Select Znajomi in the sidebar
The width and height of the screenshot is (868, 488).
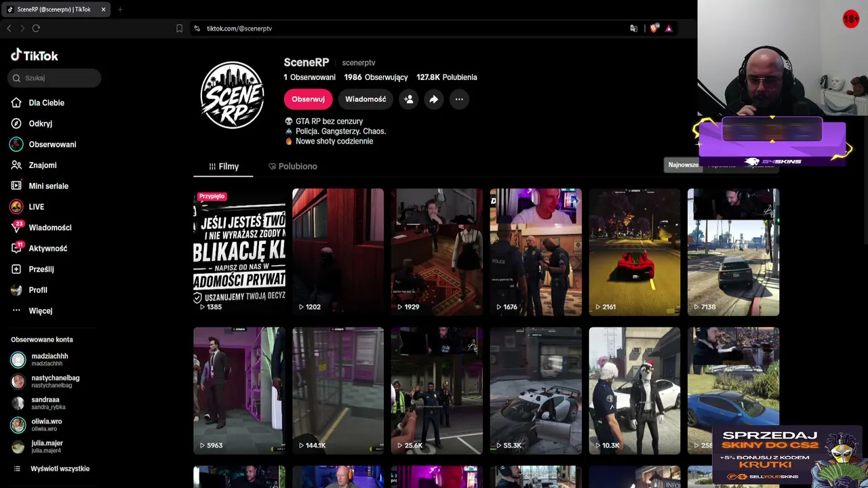point(34,165)
